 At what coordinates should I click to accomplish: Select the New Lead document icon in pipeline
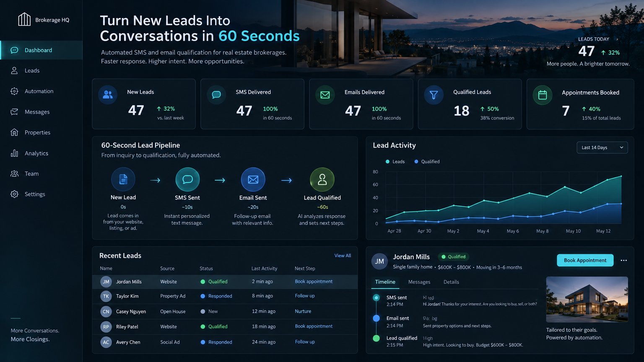click(123, 179)
